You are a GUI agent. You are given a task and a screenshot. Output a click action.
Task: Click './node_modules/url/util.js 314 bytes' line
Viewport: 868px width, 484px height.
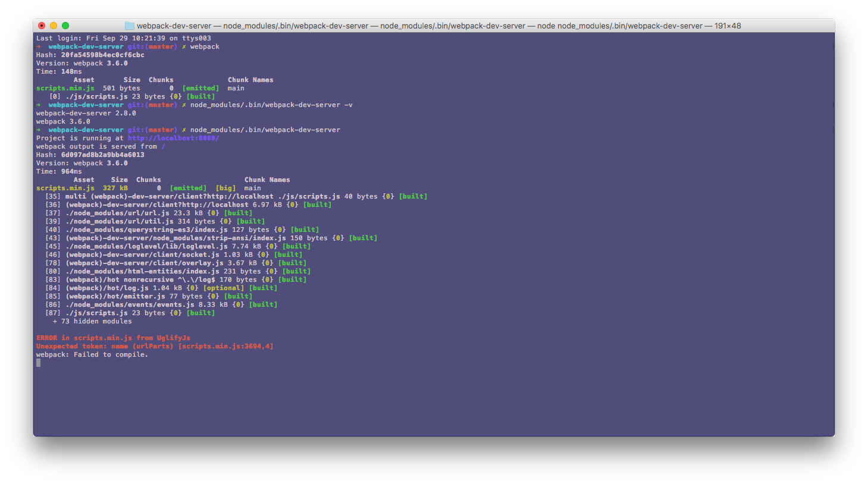click(155, 221)
